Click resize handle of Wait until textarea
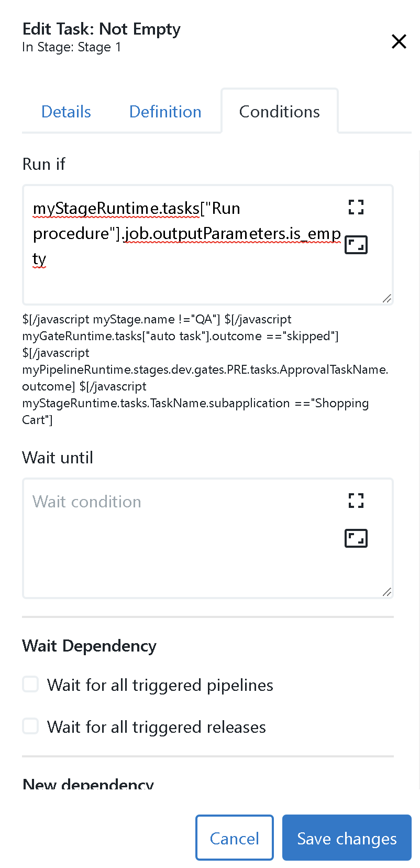This screenshot has width=420, height=868. pyautogui.click(x=387, y=592)
